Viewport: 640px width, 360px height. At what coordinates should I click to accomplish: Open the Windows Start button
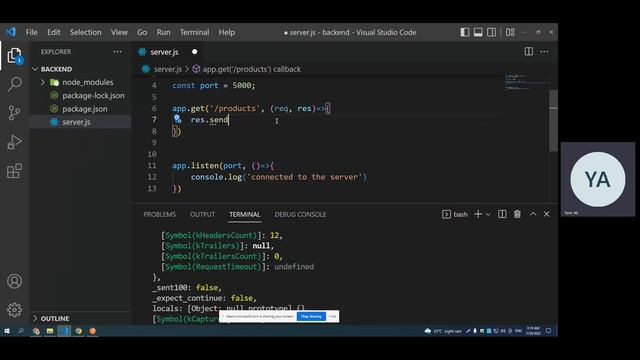coord(7,331)
